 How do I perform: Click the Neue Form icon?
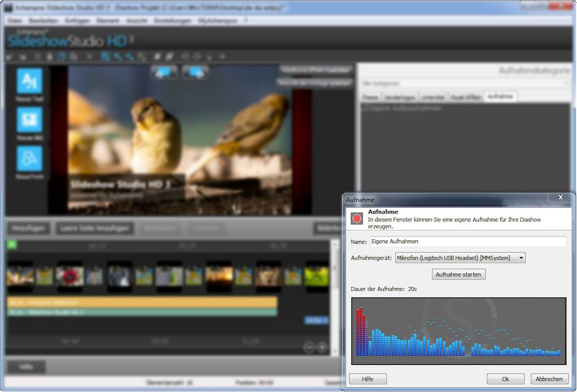[29, 159]
